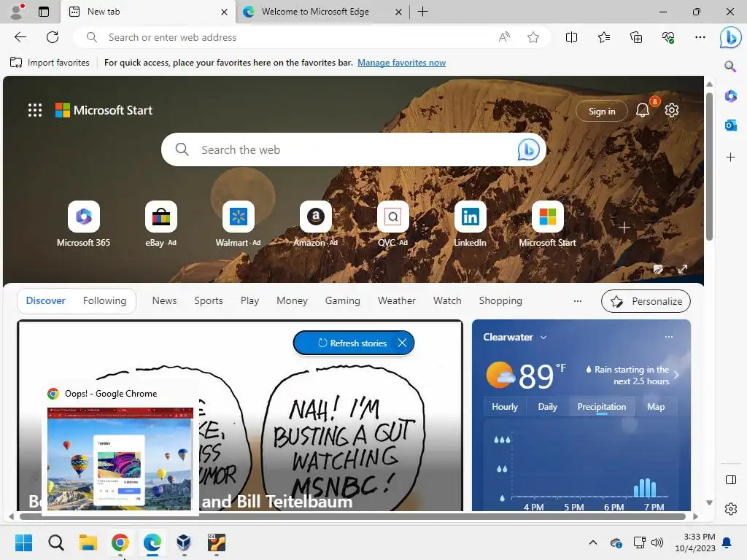Open File Explorer from the taskbar
The image size is (747, 560).
click(x=88, y=542)
